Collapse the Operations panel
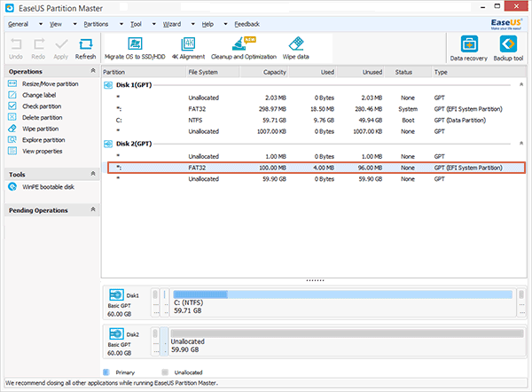 pos(93,71)
